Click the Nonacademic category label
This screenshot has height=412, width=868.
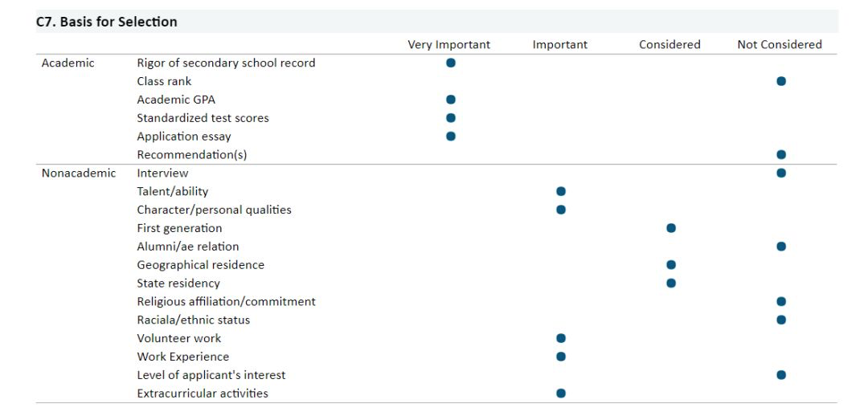click(79, 173)
